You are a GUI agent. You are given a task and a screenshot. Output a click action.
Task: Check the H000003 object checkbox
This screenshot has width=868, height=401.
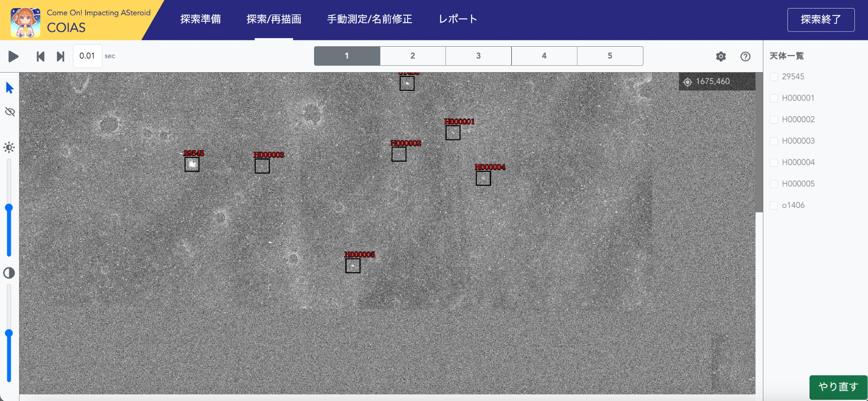(774, 141)
